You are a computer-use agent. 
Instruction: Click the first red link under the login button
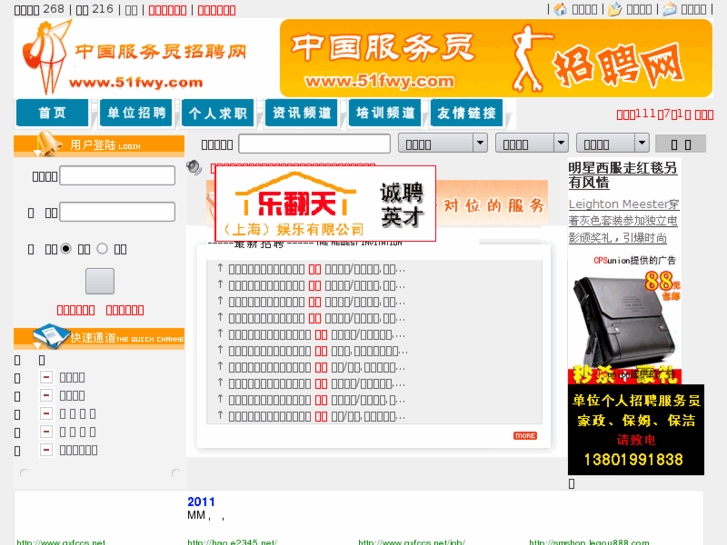click(76, 310)
